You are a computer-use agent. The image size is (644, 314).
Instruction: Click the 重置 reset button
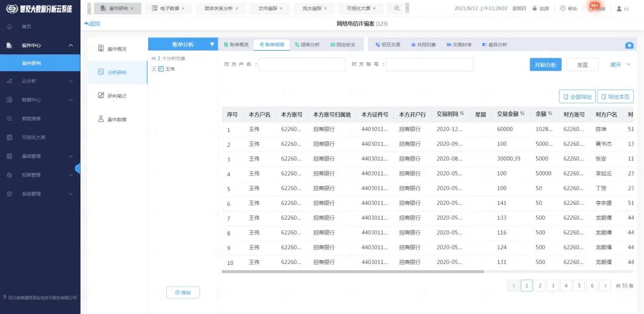[583, 64]
